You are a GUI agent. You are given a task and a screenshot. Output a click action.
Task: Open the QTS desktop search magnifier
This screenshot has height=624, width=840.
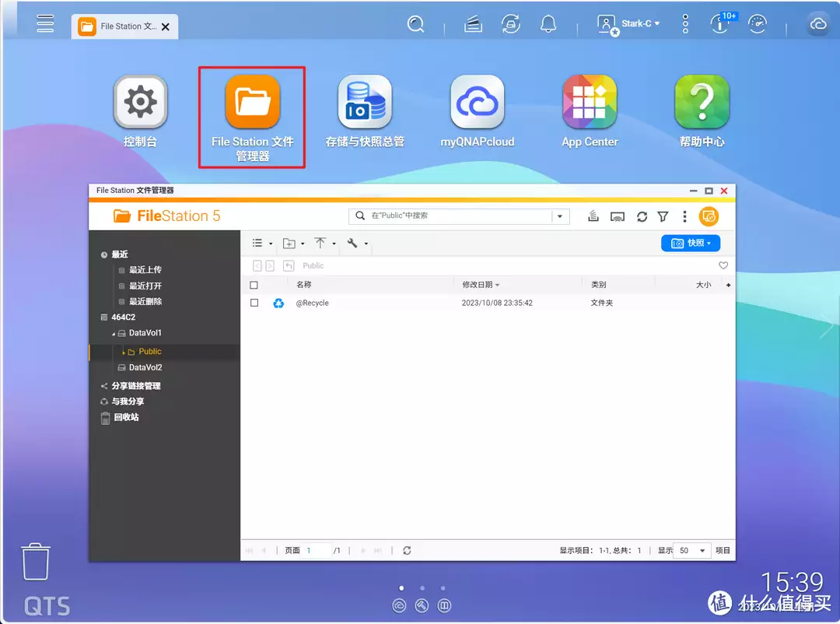[x=415, y=24]
